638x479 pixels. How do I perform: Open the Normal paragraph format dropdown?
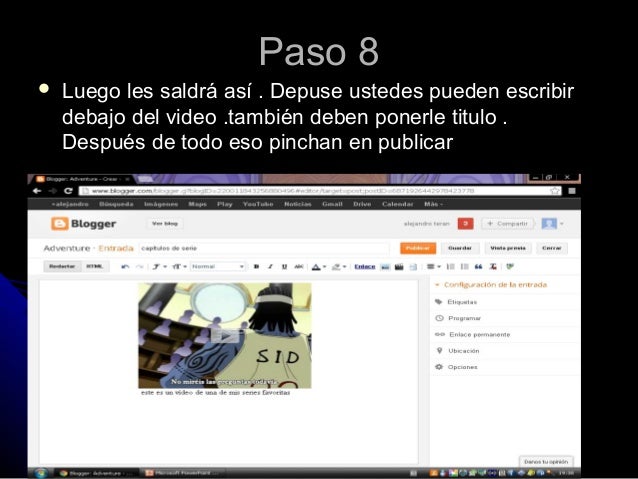pyautogui.click(x=218, y=267)
